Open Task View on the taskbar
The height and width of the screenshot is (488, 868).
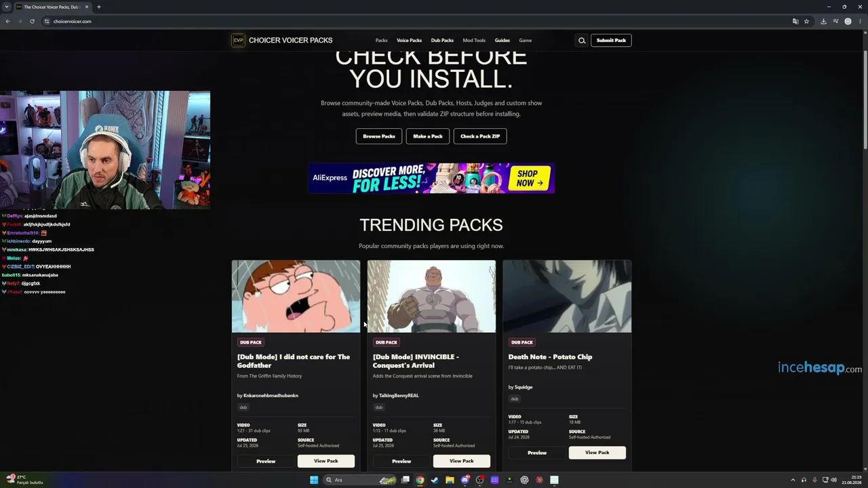406,480
